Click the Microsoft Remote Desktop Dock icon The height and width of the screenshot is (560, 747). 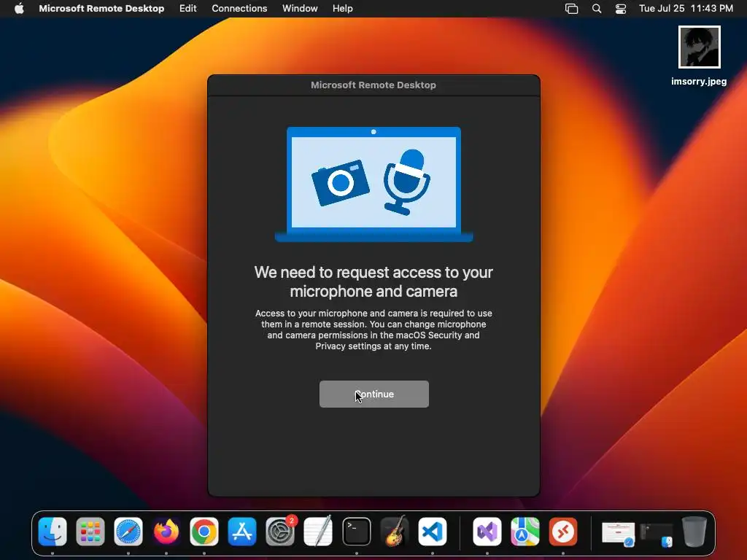pyautogui.click(x=562, y=531)
